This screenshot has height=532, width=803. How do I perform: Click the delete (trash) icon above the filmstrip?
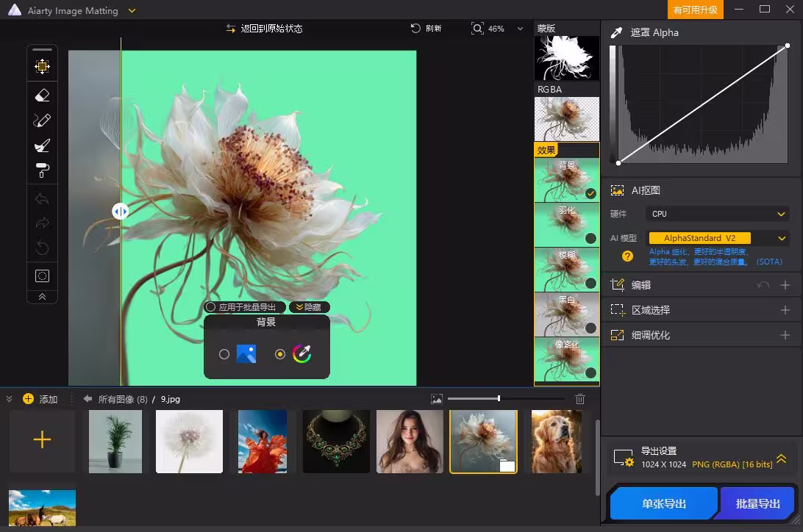[x=580, y=398]
